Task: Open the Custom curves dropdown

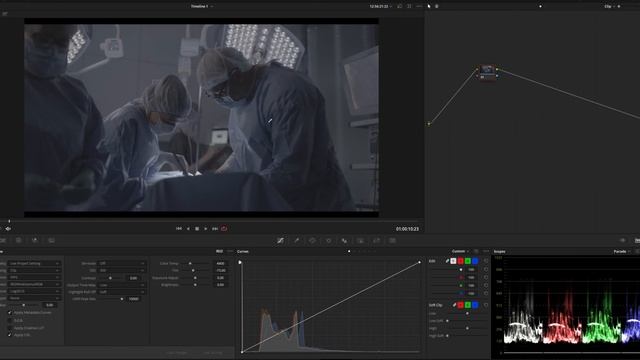Action: 460,251
